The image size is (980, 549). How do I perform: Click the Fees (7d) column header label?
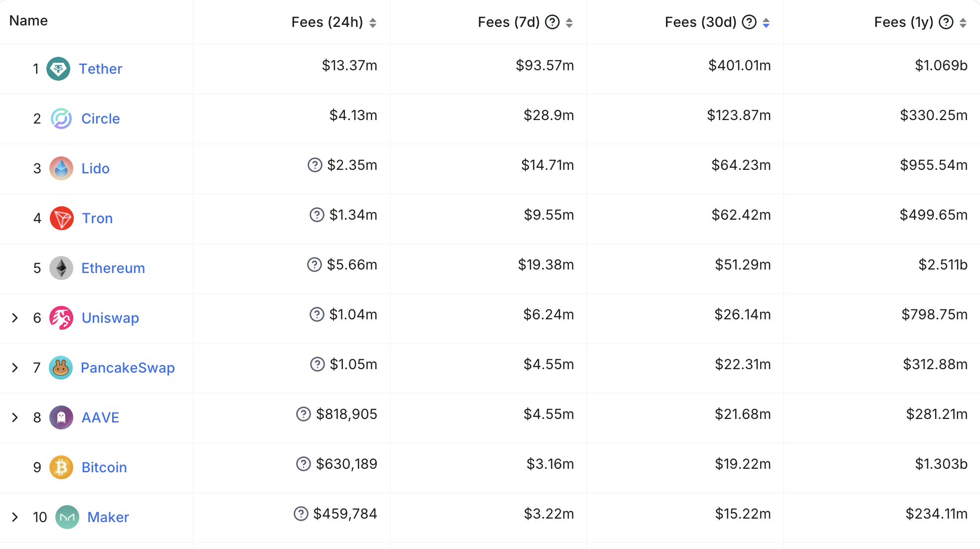click(x=508, y=22)
